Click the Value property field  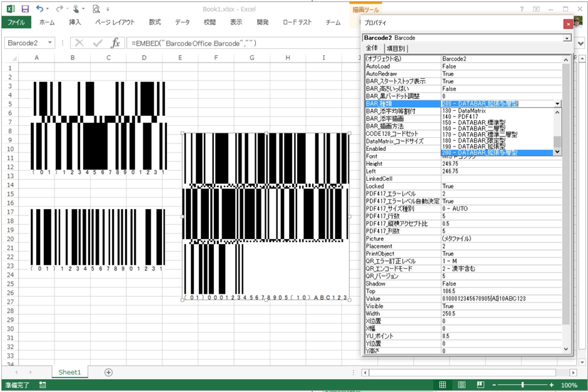[500, 299]
